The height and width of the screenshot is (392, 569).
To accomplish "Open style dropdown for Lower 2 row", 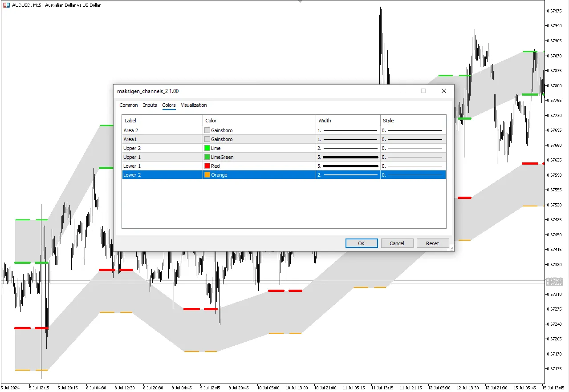I will [413, 175].
